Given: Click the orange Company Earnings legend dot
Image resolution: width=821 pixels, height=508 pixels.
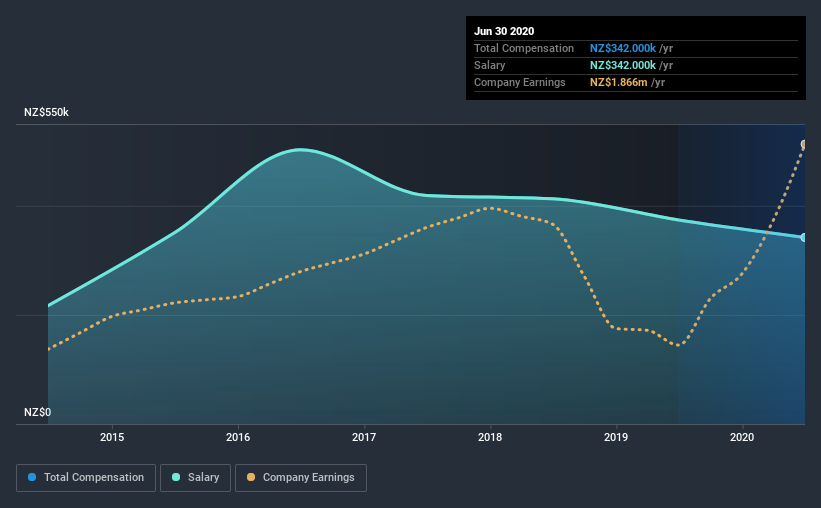Looking at the screenshot, I should point(251,477).
